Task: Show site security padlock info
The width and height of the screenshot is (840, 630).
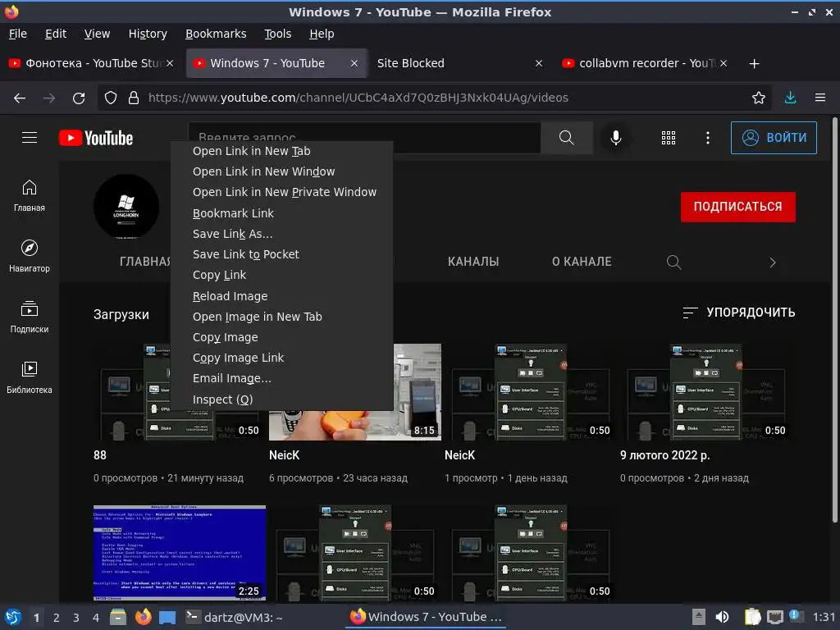Action: (134, 98)
